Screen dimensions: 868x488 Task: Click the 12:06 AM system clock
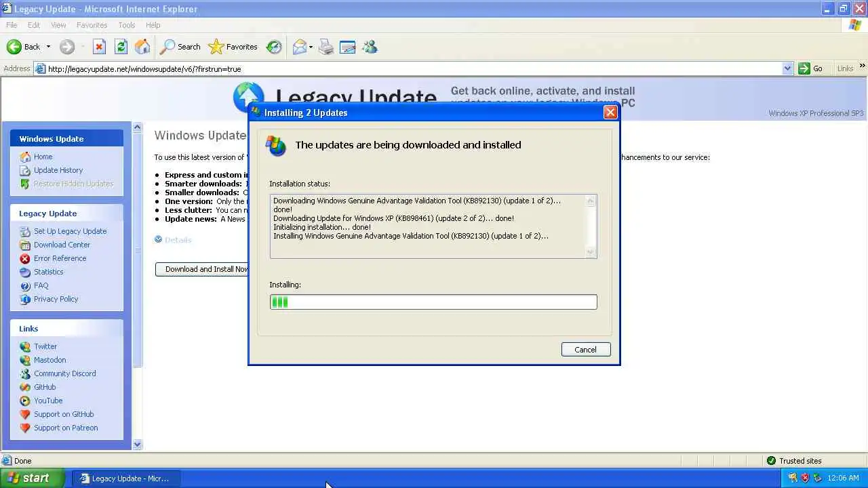843,478
